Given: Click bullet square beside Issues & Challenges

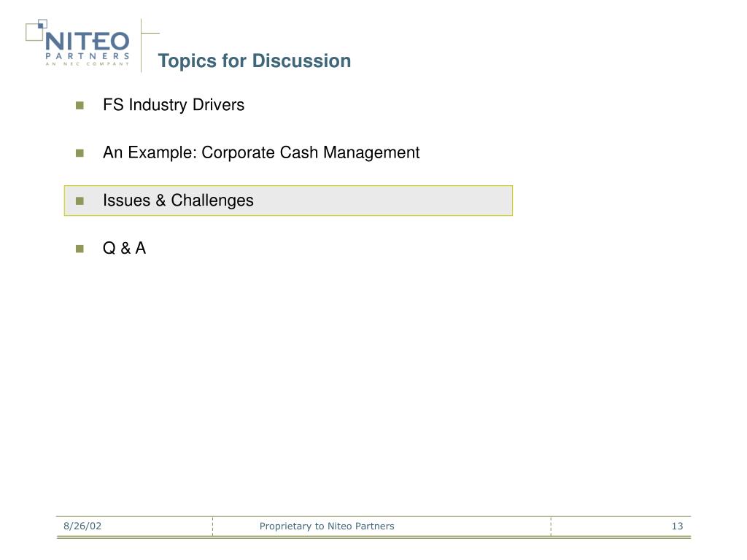Looking at the screenshot, I should [x=80, y=201].
